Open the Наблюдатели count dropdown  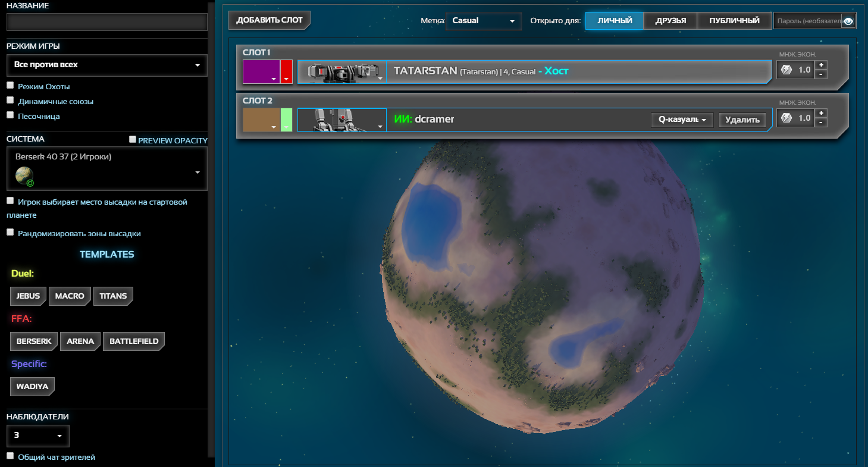point(38,435)
